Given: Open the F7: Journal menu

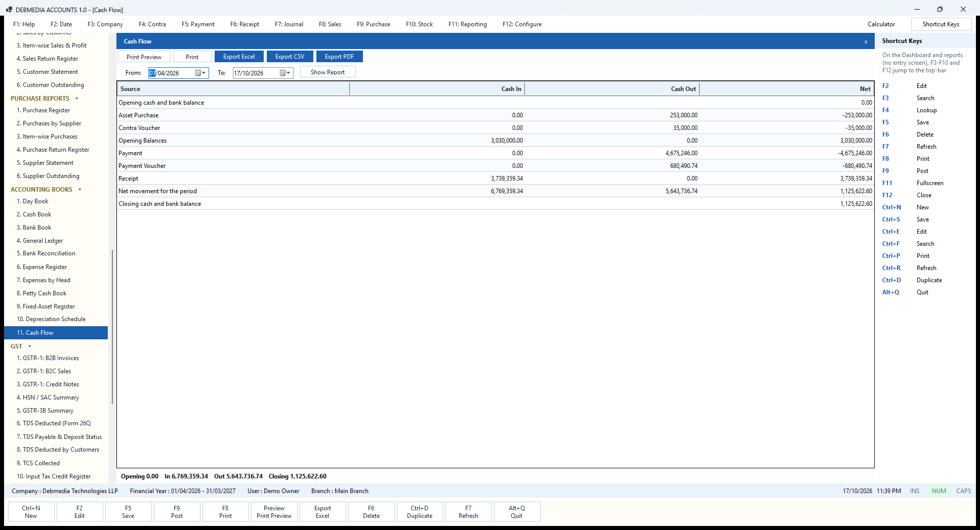Looking at the screenshot, I should pos(289,24).
